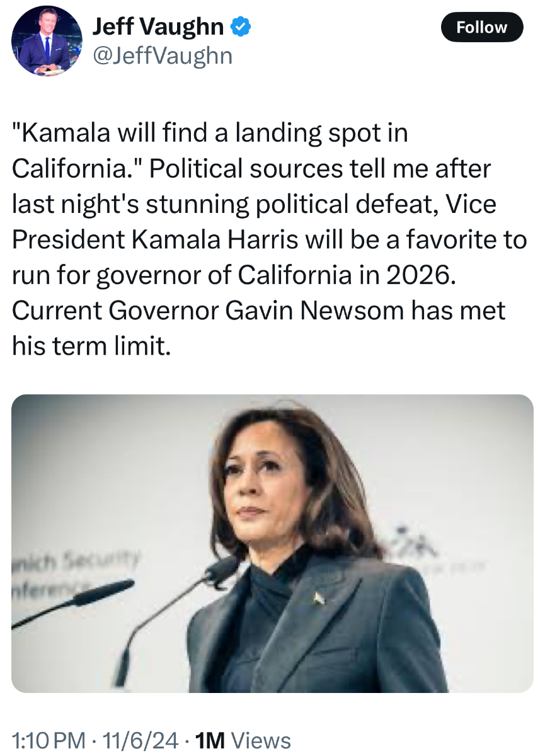Click the @JeffVaughn handle
545x756 pixels.
click(x=163, y=56)
